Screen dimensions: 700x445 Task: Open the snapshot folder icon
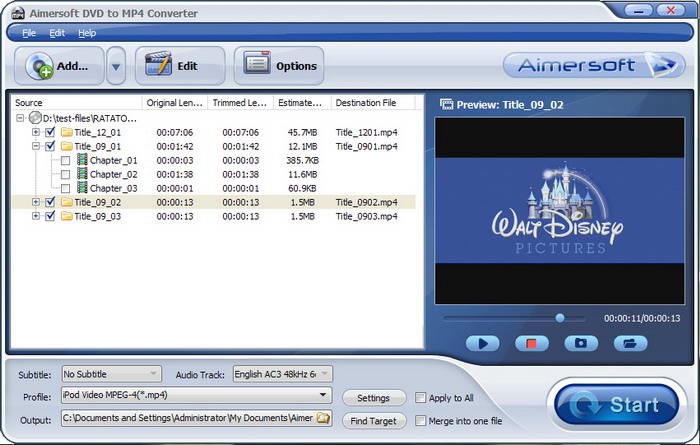click(x=630, y=343)
